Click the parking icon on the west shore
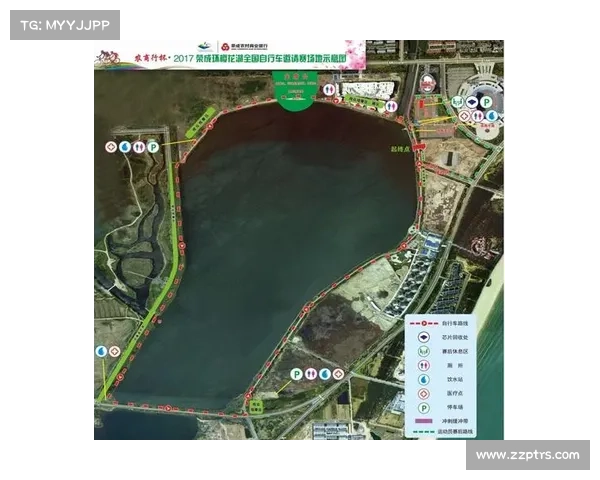The height and width of the screenshot is (480, 600). click(x=153, y=147)
